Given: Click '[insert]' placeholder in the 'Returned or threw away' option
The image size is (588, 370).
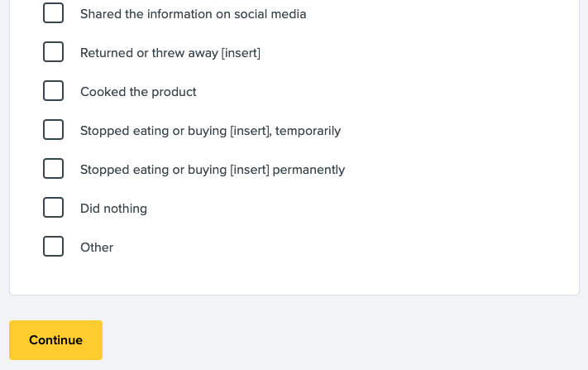Looking at the screenshot, I should point(241,53).
